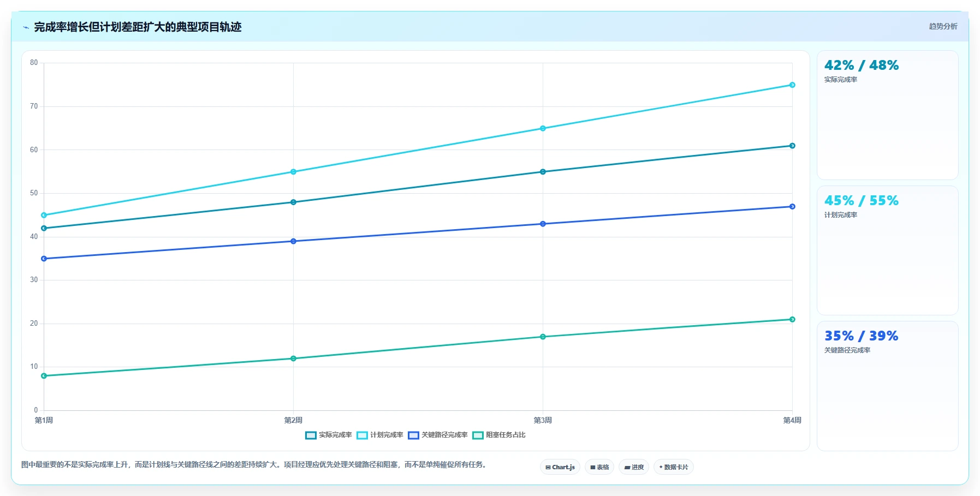Select the 实际完成率 point at 第1周 (42)
The width and height of the screenshot is (980, 496).
44,228
